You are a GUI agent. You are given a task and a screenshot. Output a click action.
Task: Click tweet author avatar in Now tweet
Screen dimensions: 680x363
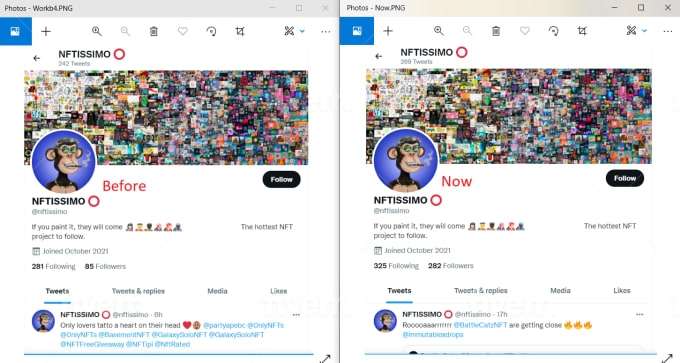[x=385, y=320]
